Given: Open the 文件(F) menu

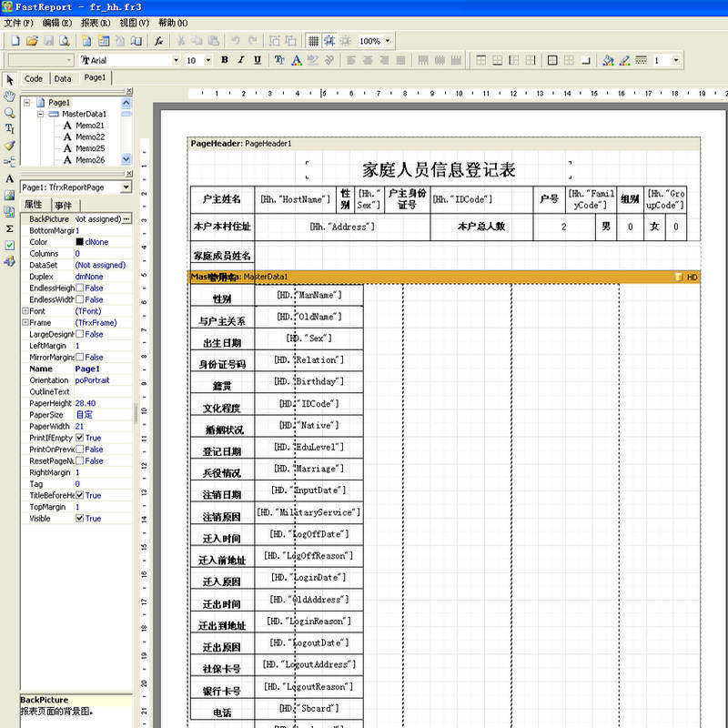Looking at the screenshot, I should point(18,23).
